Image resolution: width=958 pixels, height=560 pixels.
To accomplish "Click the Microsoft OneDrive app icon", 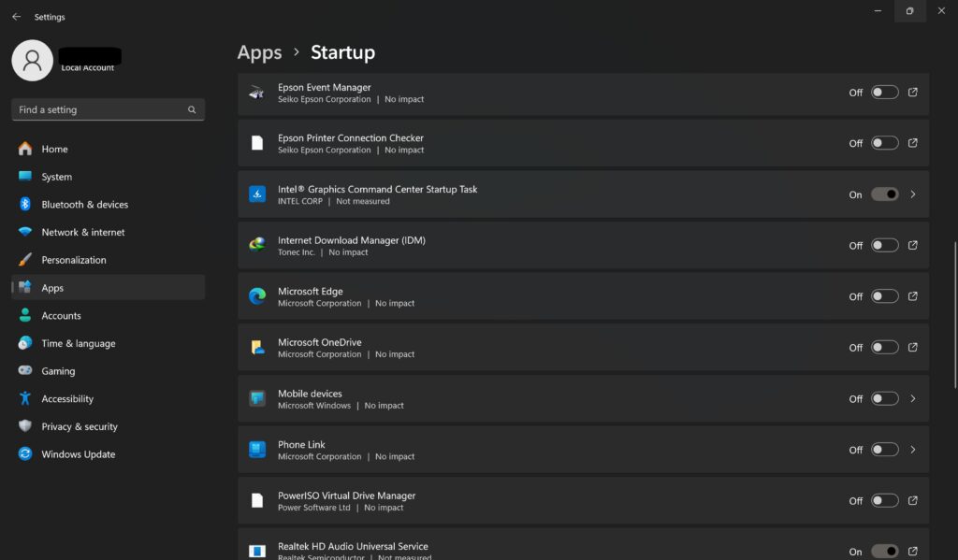I will click(x=257, y=348).
